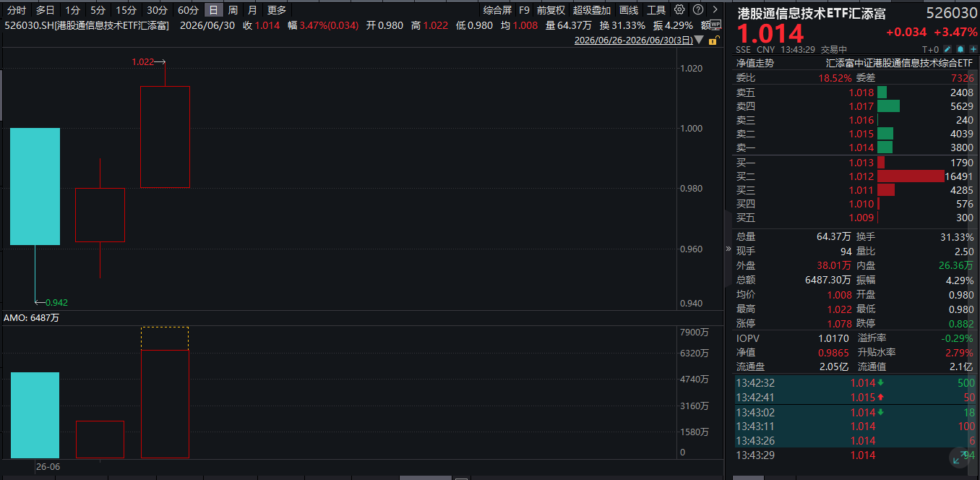The width and height of the screenshot is (980, 480).
Task: Add to watchlist with the plus icon
Action: tap(973, 49)
